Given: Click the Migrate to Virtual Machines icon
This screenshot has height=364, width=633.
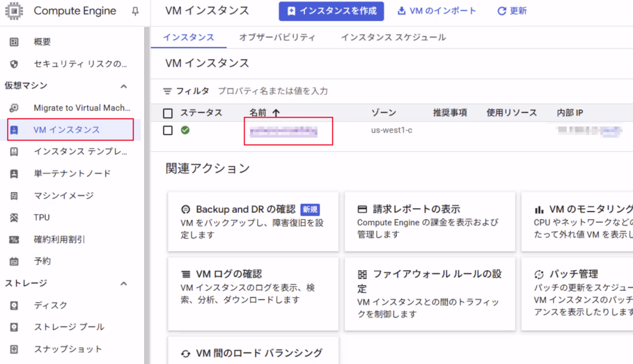Looking at the screenshot, I should (14, 108).
